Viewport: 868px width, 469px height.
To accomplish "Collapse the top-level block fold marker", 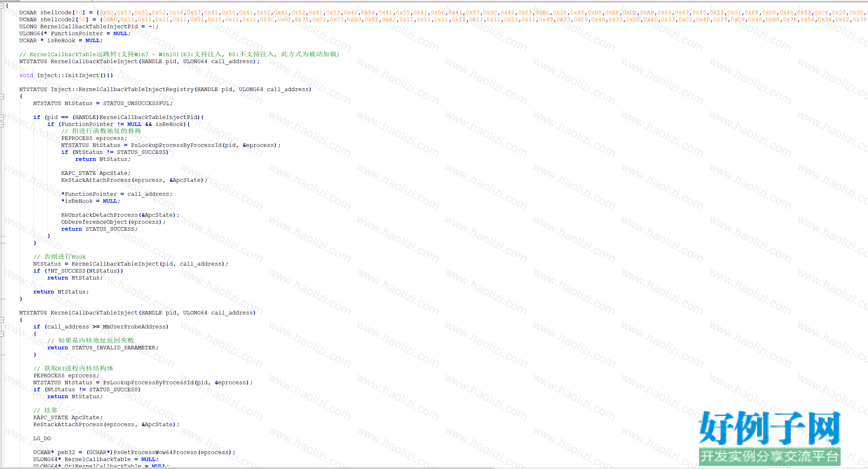I will point(2,5).
